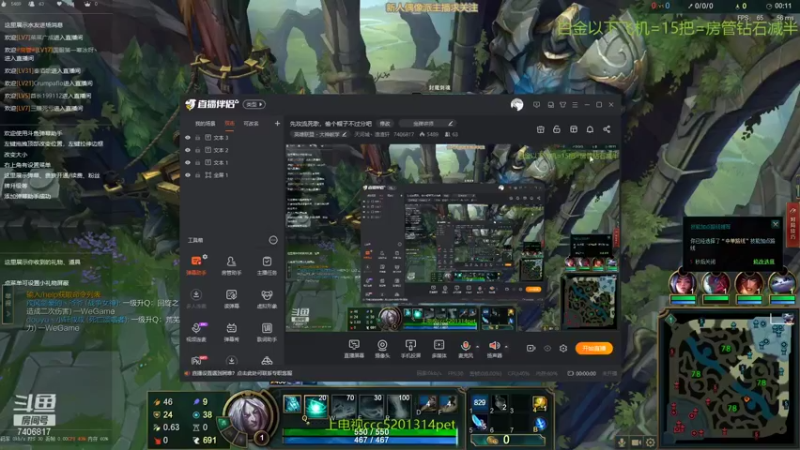Open the 歌词助手 tool

click(267, 332)
